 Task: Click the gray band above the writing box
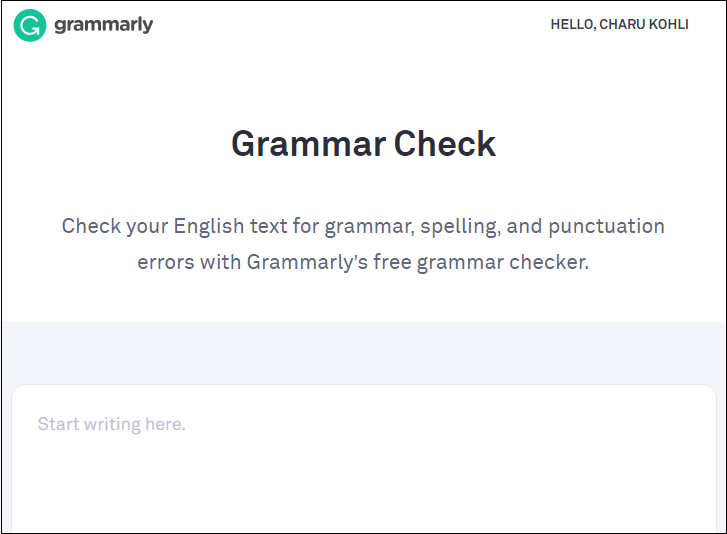(364, 353)
